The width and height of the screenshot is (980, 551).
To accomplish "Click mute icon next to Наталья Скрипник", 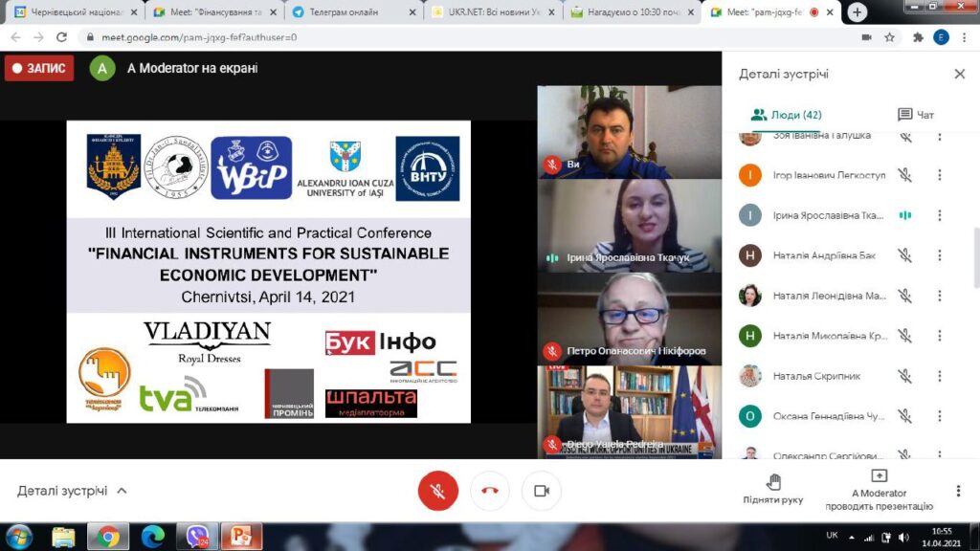I will point(904,376).
